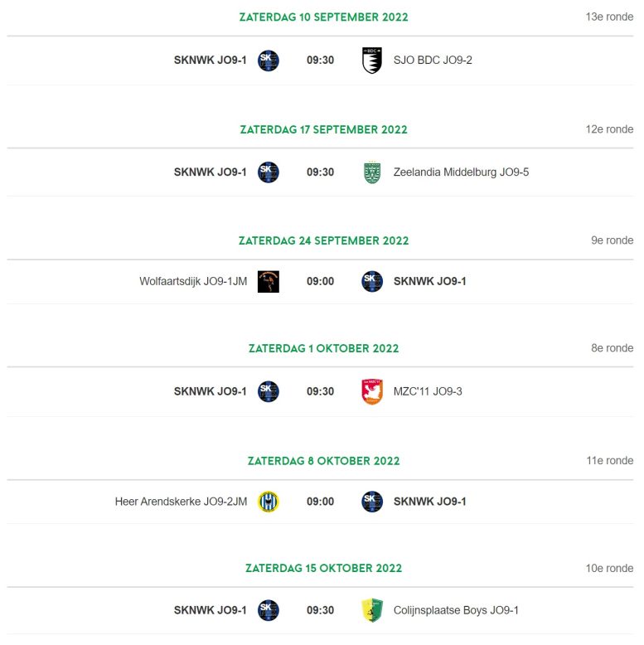
Task: Click the Wolfaartsdijk black logo
Action: pyautogui.click(x=269, y=282)
